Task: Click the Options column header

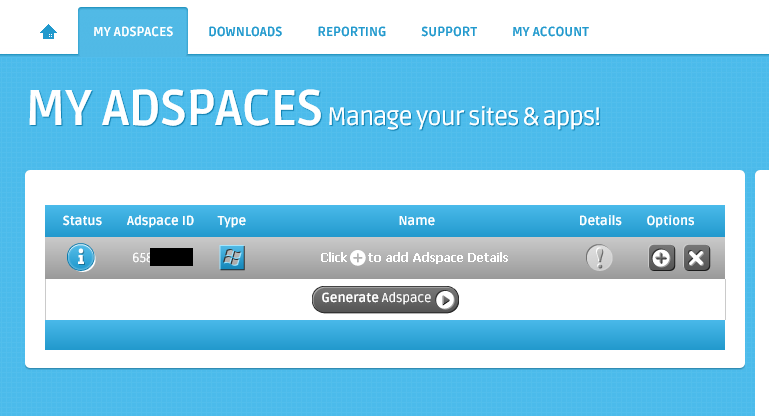Action: pos(670,221)
